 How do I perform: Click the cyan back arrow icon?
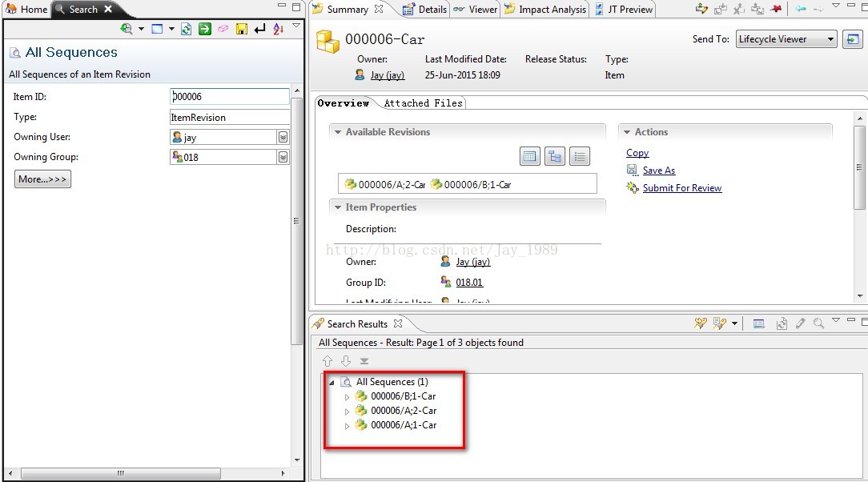pos(801,8)
